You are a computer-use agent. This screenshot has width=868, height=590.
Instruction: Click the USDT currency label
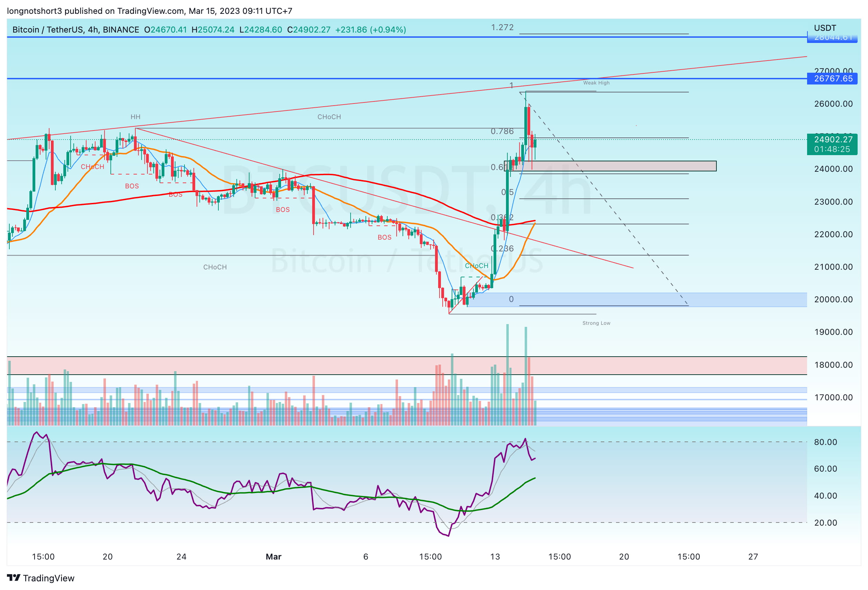coord(825,28)
